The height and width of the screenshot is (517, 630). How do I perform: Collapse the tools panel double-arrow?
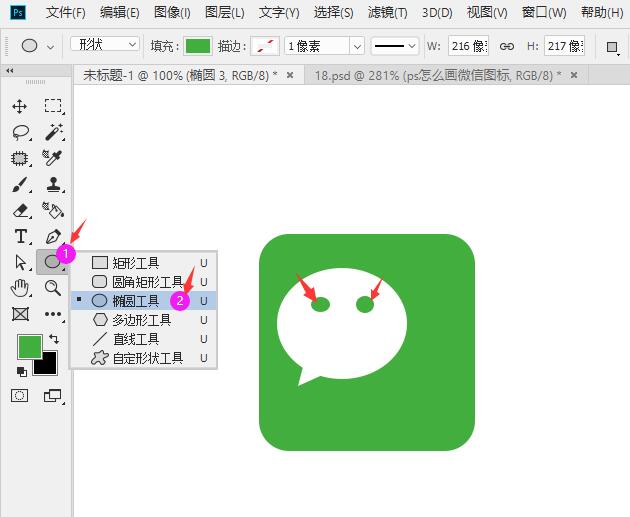tap(10, 70)
